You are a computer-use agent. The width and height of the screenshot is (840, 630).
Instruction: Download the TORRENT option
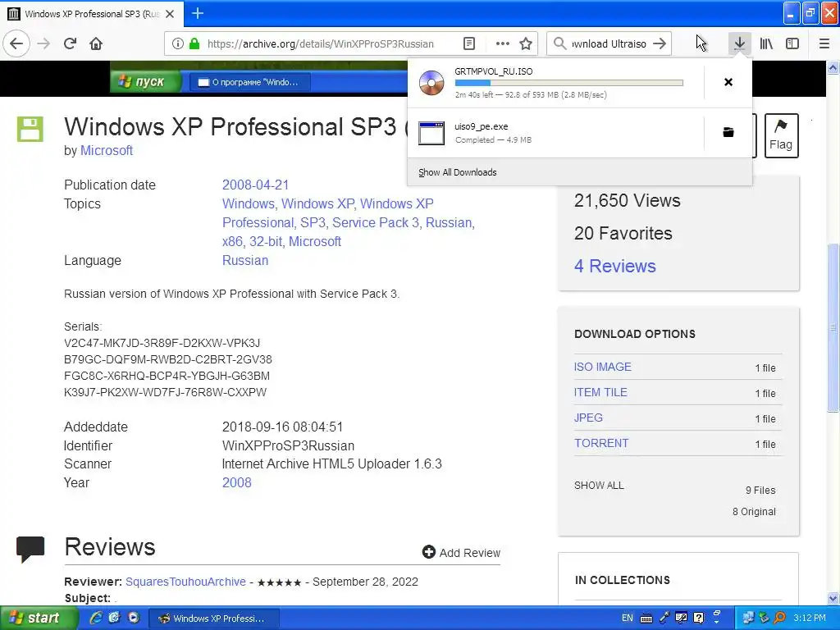(x=601, y=443)
